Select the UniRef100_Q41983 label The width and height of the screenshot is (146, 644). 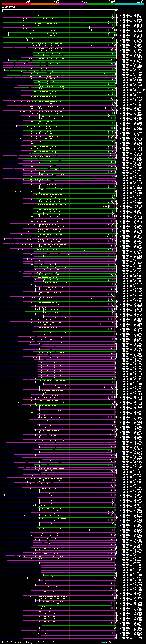[131, 334]
